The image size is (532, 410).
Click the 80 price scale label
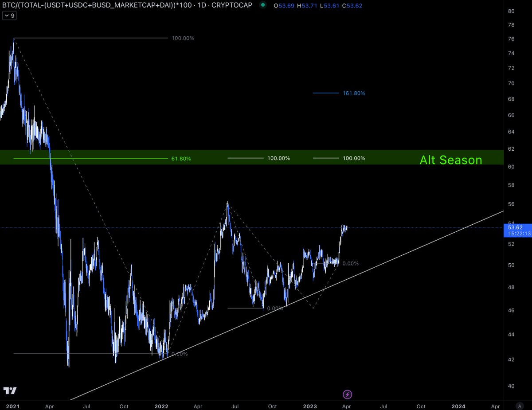pyautogui.click(x=511, y=11)
